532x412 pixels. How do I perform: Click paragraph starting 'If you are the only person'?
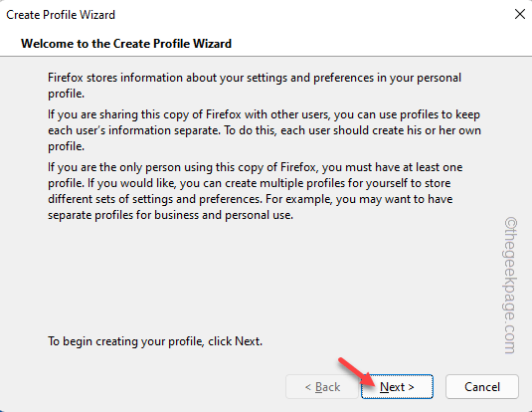pyautogui.click(x=255, y=191)
